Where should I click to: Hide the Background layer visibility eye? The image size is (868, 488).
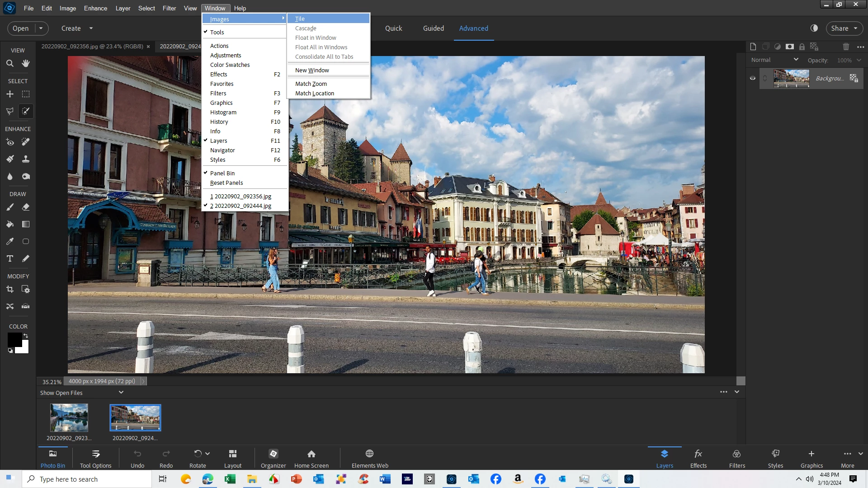(753, 78)
